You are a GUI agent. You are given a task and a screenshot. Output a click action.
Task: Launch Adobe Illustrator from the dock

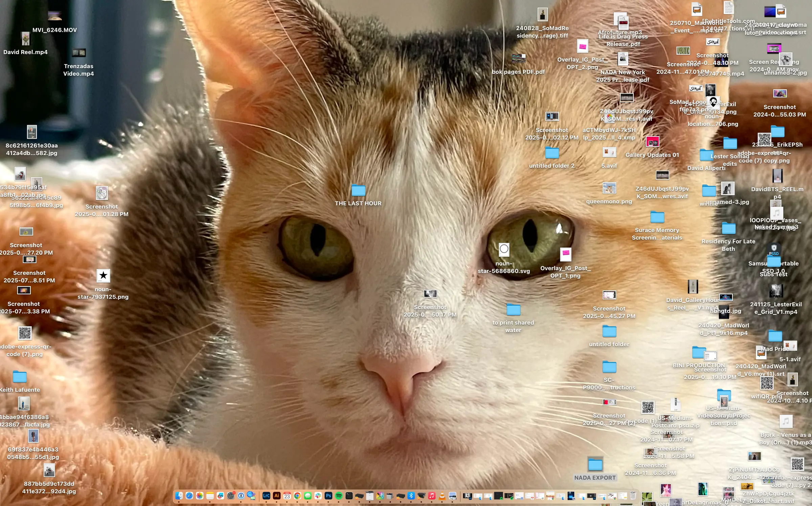point(277,496)
